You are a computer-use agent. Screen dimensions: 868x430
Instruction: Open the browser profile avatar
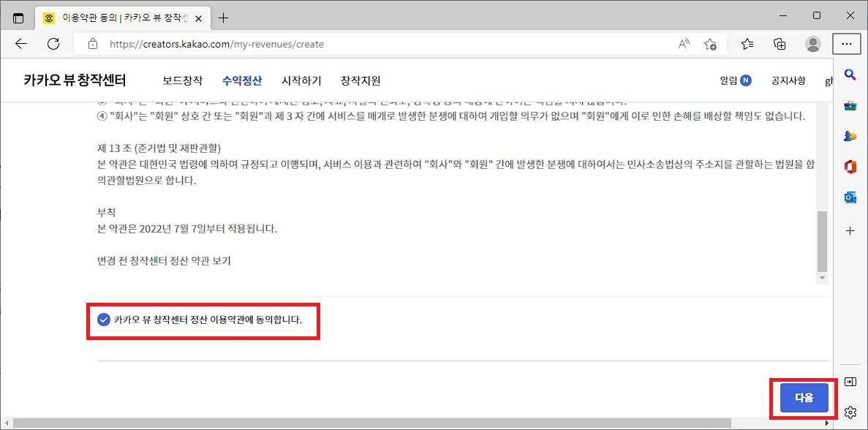pos(812,45)
